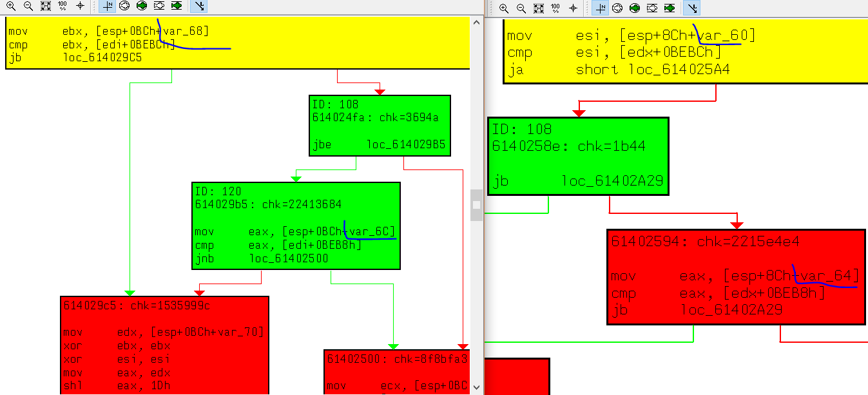This screenshot has width=868, height=395.
Task: Click zoom out icon in right graph pane
Action: click(x=521, y=8)
